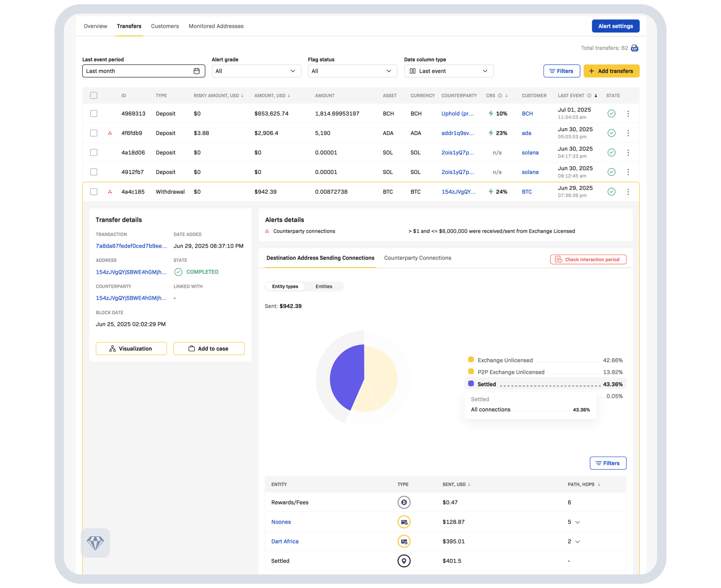Click the export transfers icon
The height and width of the screenshot is (588, 721).
point(635,48)
